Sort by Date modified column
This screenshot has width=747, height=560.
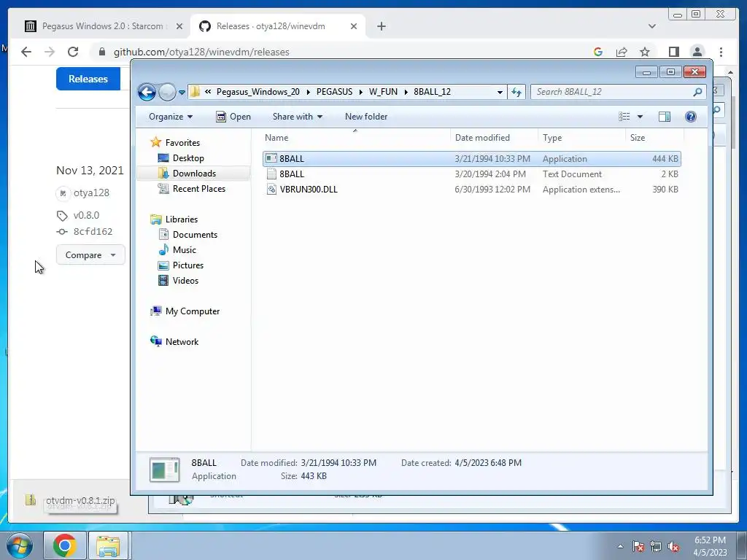point(494,138)
